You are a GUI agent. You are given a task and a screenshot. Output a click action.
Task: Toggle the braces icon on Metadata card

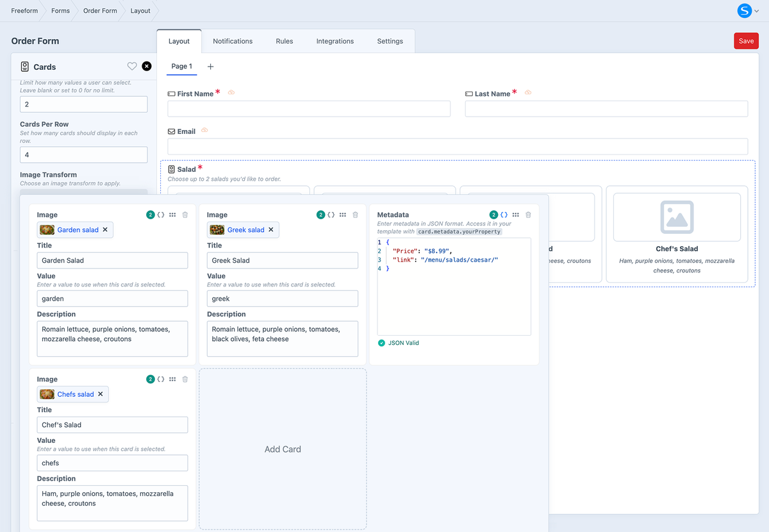coord(504,215)
